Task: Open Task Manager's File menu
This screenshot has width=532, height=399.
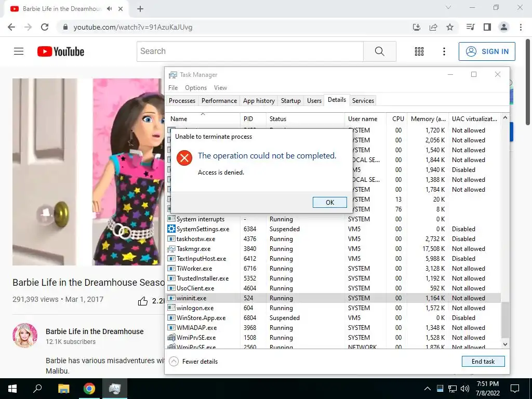Action: (x=173, y=87)
